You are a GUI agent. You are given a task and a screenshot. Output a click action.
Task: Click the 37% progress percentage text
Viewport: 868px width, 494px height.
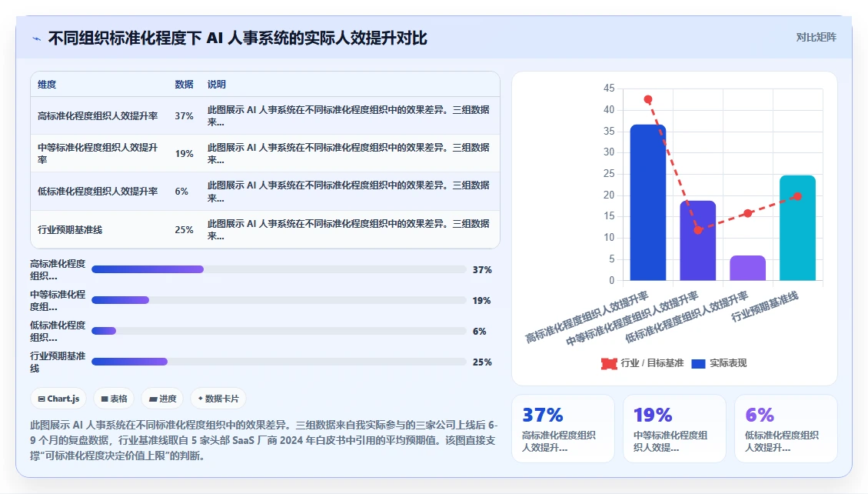pos(482,270)
